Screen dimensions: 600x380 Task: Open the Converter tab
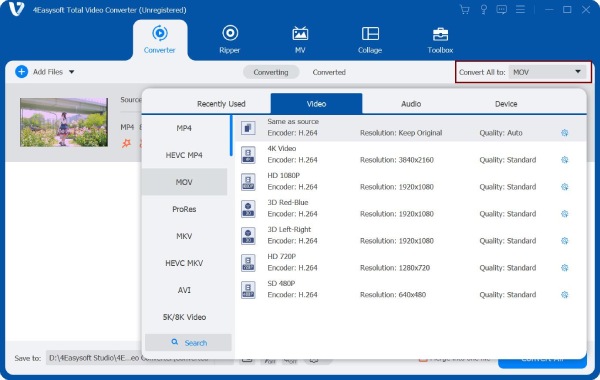pyautogui.click(x=160, y=40)
